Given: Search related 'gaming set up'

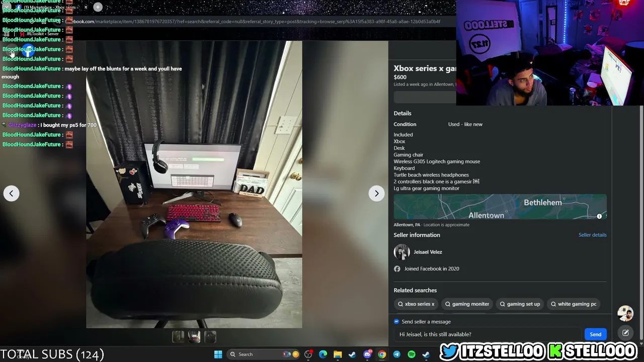Looking at the screenshot, I should click(x=520, y=304).
